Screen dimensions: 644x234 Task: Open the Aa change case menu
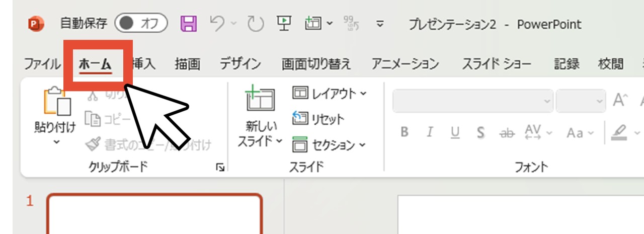pos(580,133)
